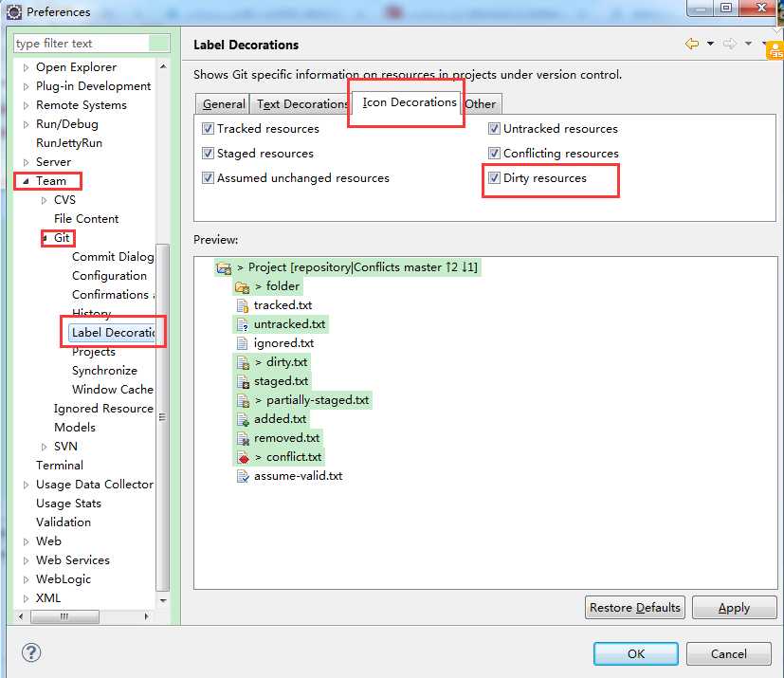The height and width of the screenshot is (678, 784).
Task: Click the untracked.txt file icon
Action: (243, 324)
